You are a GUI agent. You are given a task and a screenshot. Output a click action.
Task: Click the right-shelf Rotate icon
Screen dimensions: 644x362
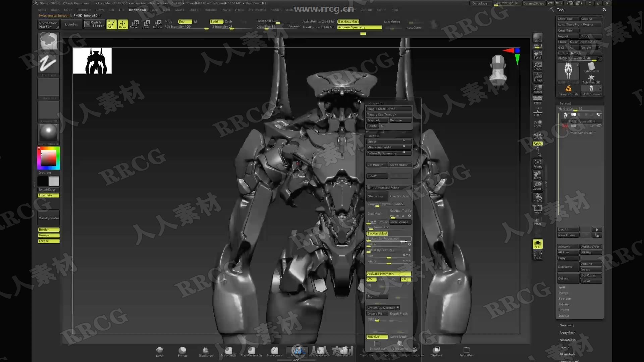click(x=538, y=197)
